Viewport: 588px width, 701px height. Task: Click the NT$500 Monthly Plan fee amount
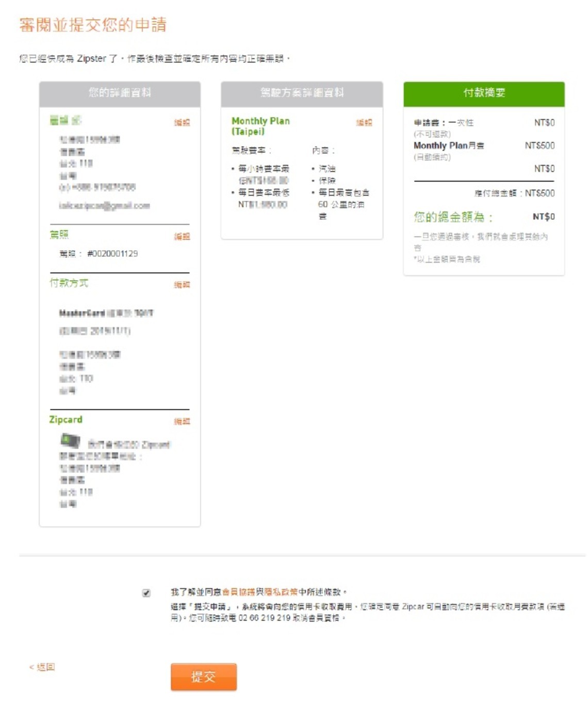[x=540, y=145]
